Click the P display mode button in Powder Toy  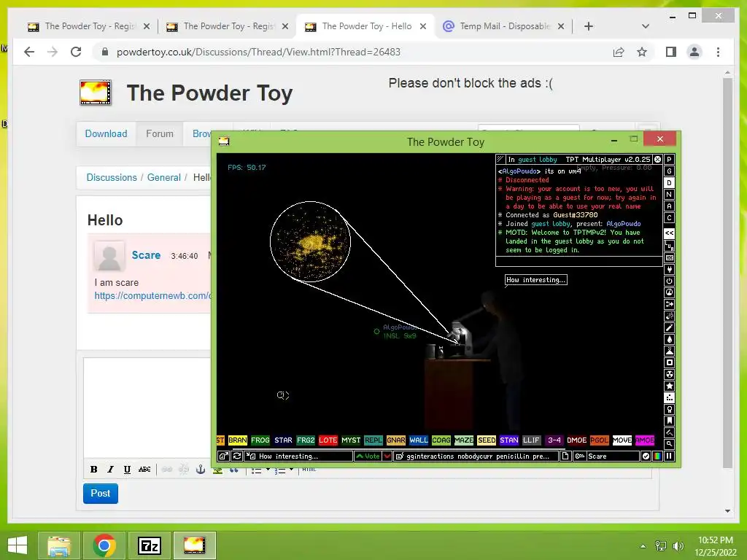click(669, 160)
